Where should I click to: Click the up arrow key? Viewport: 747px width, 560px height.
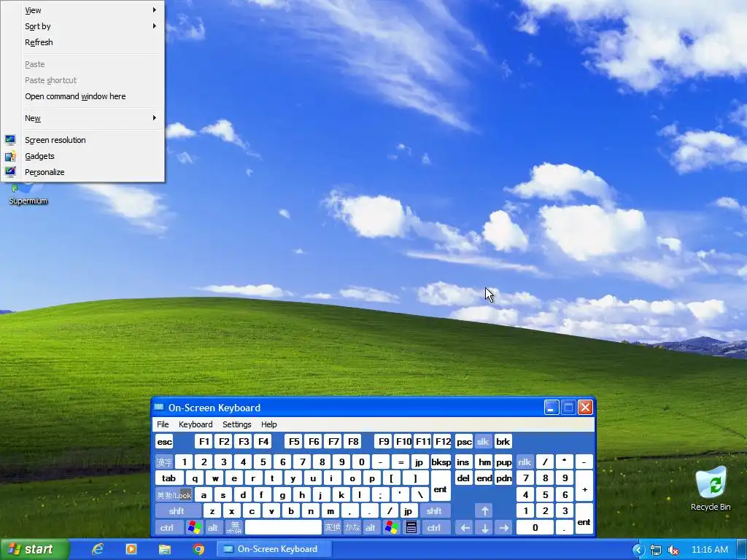click(x=484, y=511)
